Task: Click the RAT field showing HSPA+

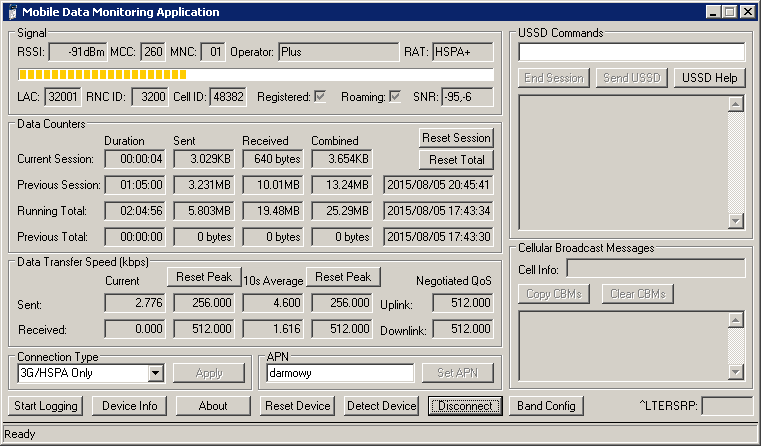Action: [463, 52]
